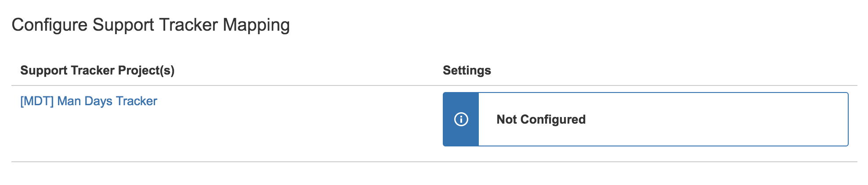Select the Settings column header
The width and height of the screenshot is (868, 185).
point(467,70)
